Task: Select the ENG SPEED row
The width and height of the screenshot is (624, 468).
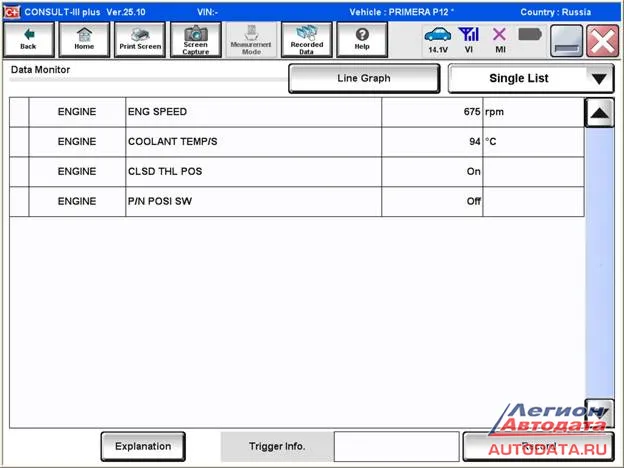Action: (x=297, y=112)
